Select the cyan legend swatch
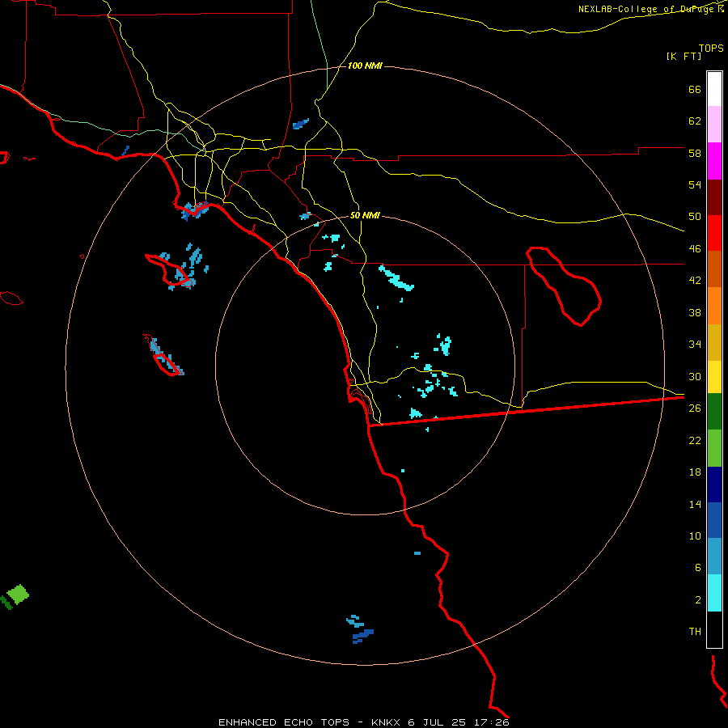Image resolution: width=728 pixels, height=728 pixels. point(714,593)
